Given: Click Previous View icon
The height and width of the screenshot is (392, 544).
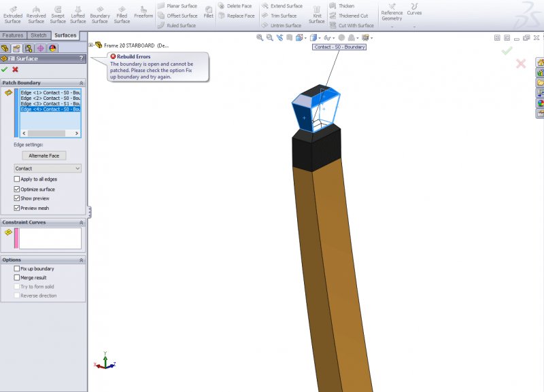Looking at the screenshot, I should tap(279, 37).
